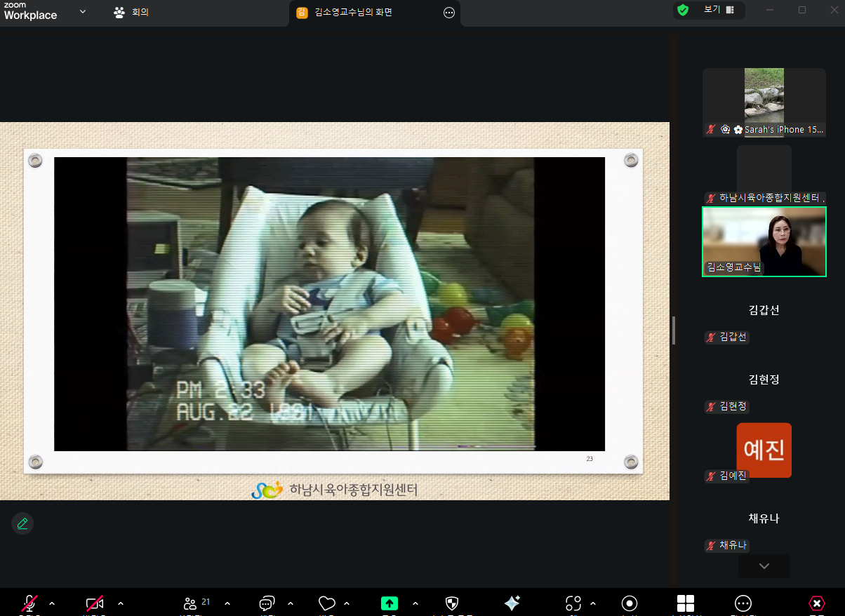Viewport: 845px width, 616px height.
Task: Open the chat panel
Action: click(267, 603)
